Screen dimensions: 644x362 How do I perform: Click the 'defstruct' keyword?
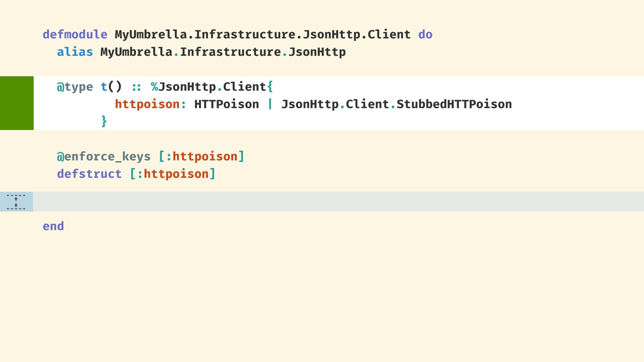click(89, 174)
